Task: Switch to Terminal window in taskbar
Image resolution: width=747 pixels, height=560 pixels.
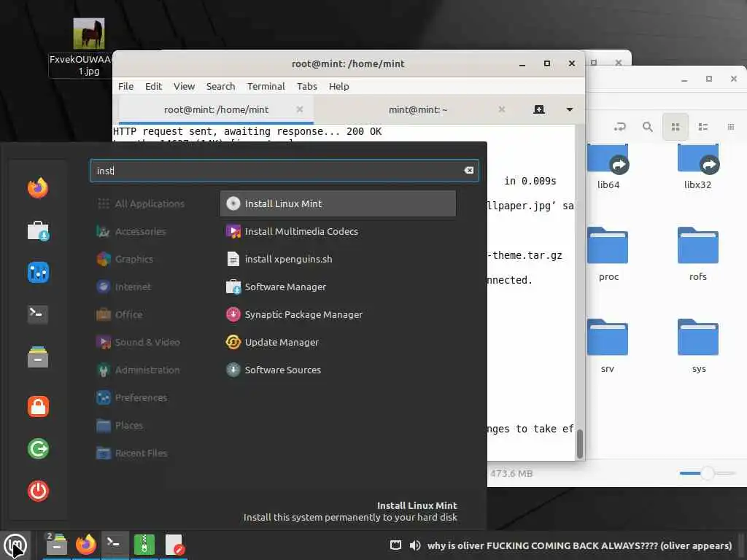Action: pyautogui.click(x=115, y=545)
